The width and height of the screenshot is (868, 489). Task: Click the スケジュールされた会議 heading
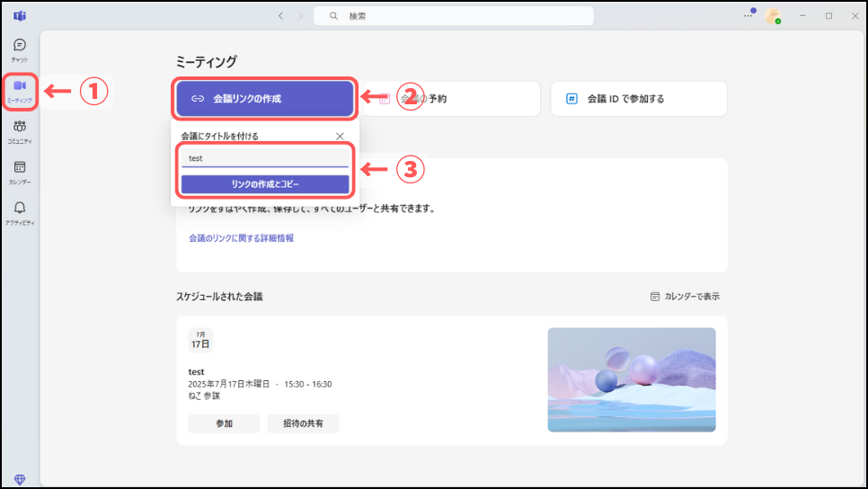[219, 297]
